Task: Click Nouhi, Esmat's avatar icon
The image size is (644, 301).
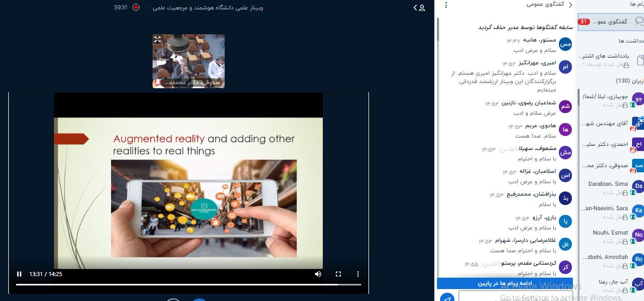Action: [x=638, y=235]
